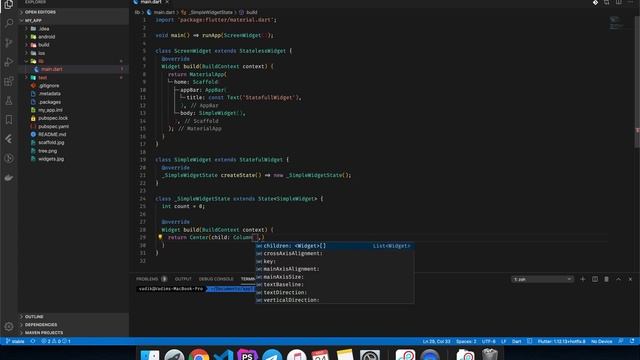
Task: Choose children: suggestion in autocomplete
Action: click(x=335, y=246)
